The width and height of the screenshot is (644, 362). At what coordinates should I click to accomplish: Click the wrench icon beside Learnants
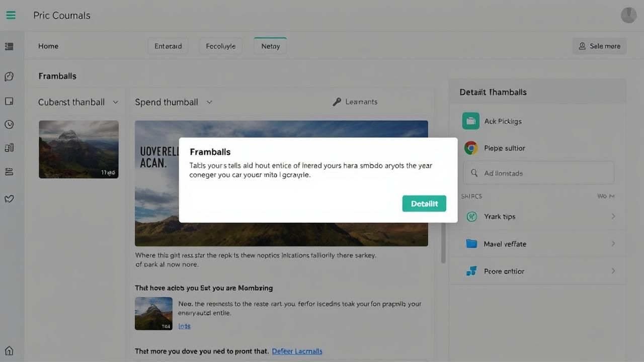pos(337,102)
